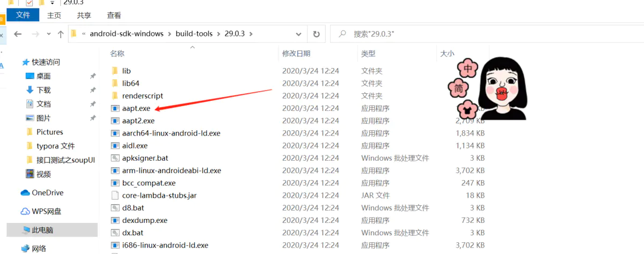Click the pin icon next to 桌面
This screenshot has height=254, width=644.
coord(93,76)
